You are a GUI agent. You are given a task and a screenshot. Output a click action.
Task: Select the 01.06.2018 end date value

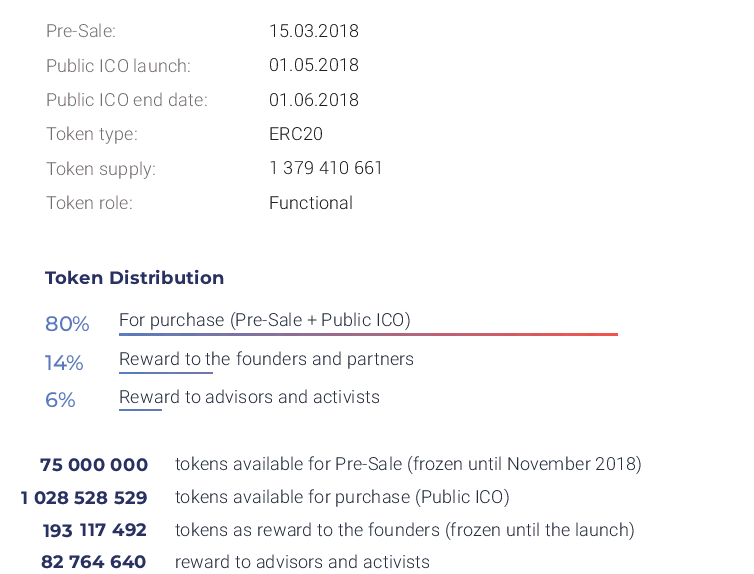[x=313, y=100]
